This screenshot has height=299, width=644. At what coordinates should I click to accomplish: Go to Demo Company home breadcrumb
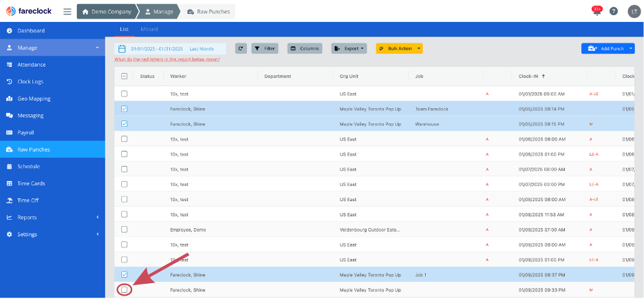click(x=107, y=12)
